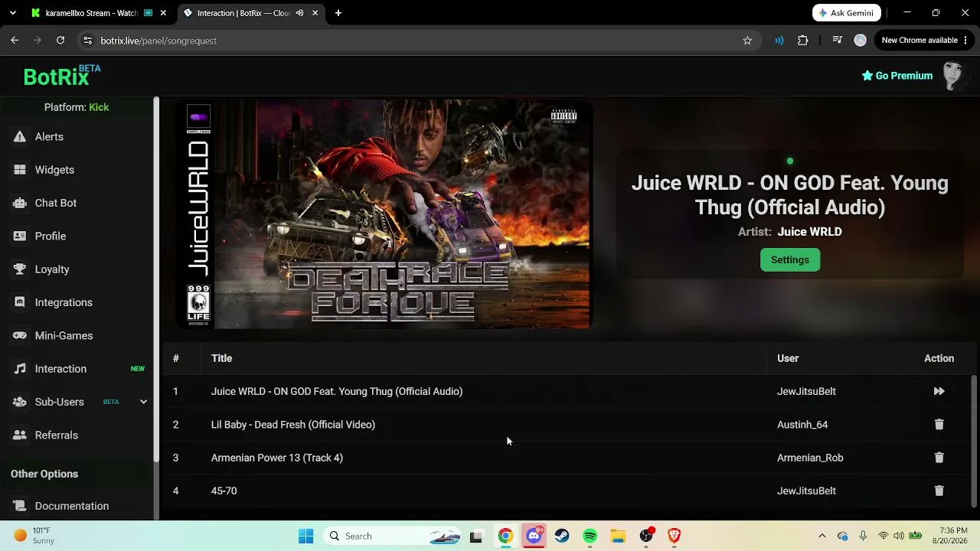The width and height of the screenshot is (980, 551).
Task: Close the BotRix Interaction tab
Action: coord(315,13)
